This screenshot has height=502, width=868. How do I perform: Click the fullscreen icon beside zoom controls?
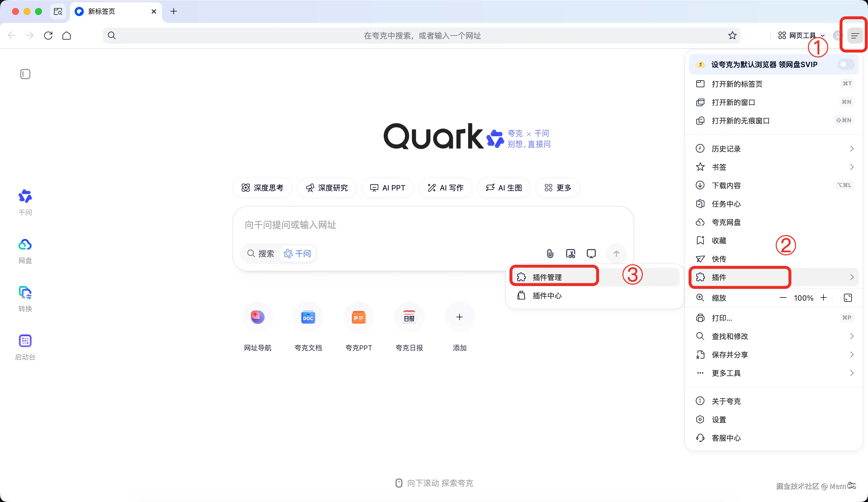point(848,298)
